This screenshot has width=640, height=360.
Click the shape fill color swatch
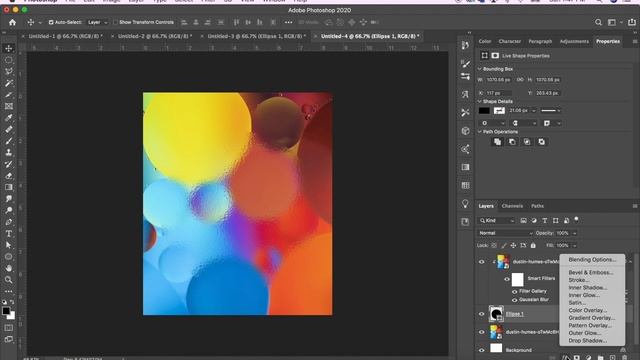coord(484,111)
